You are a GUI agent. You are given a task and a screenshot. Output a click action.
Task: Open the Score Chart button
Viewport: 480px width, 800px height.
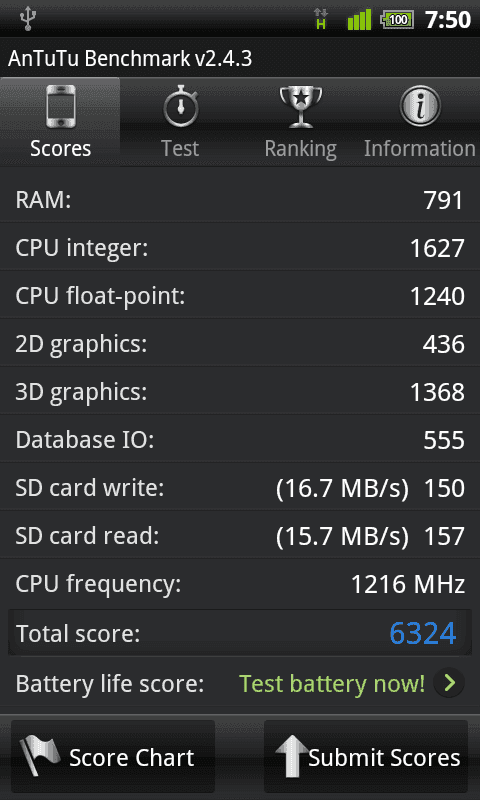113,757
